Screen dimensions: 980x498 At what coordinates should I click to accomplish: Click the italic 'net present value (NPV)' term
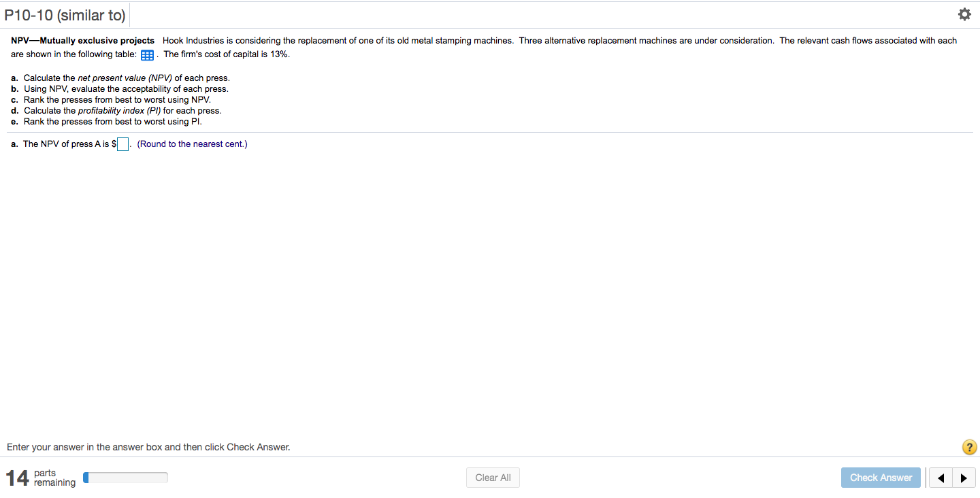click(125, 78)
